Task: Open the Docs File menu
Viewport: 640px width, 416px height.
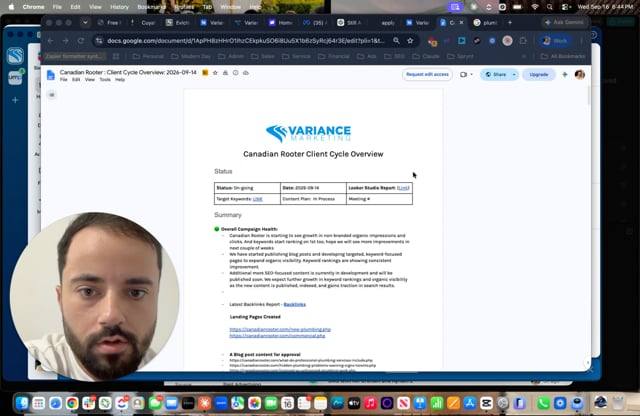Action: click(64, 80)
